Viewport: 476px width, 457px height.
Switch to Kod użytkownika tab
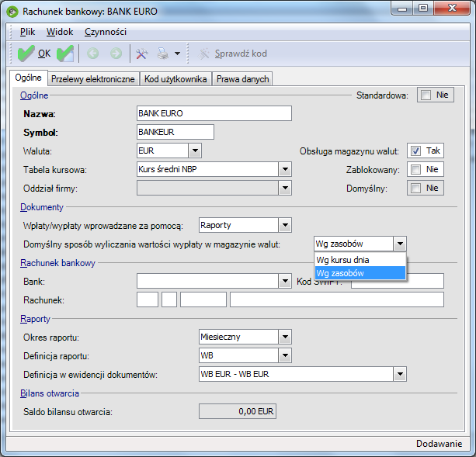tap(175, 79)
